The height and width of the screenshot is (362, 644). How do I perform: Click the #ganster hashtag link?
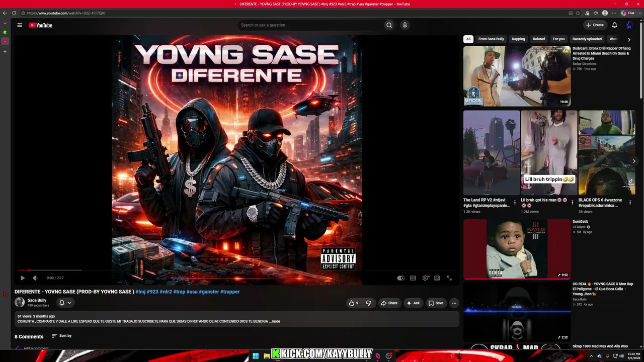[209, 292]
